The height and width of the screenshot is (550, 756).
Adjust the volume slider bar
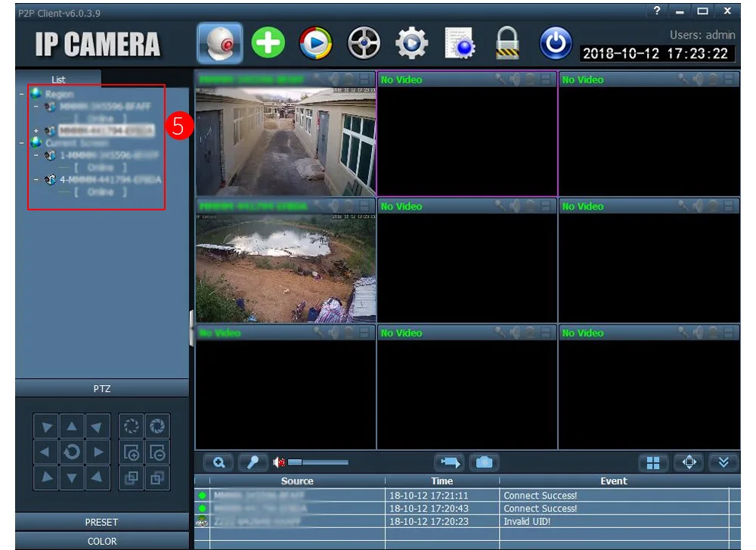tap(318, 462)
